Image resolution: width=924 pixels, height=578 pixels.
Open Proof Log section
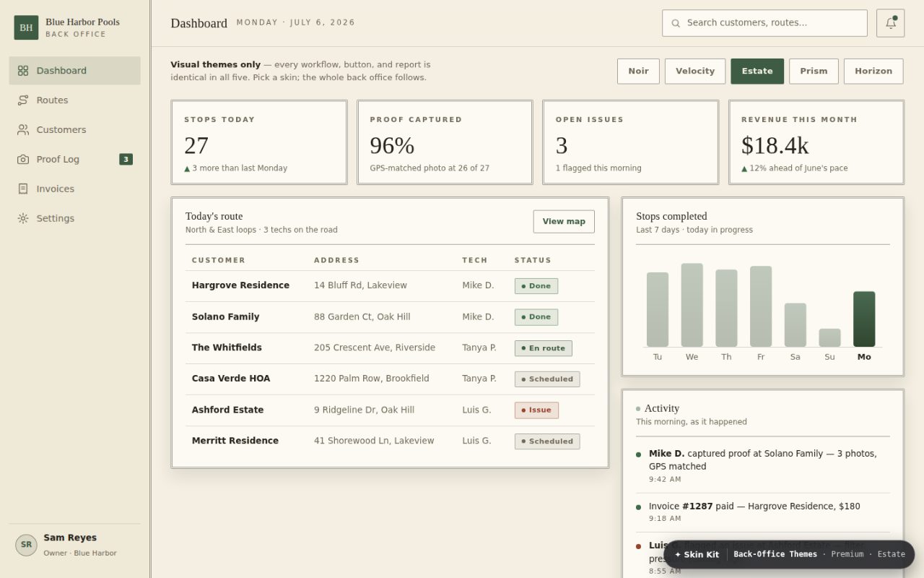pyautogui.click(x=75, y=160)
